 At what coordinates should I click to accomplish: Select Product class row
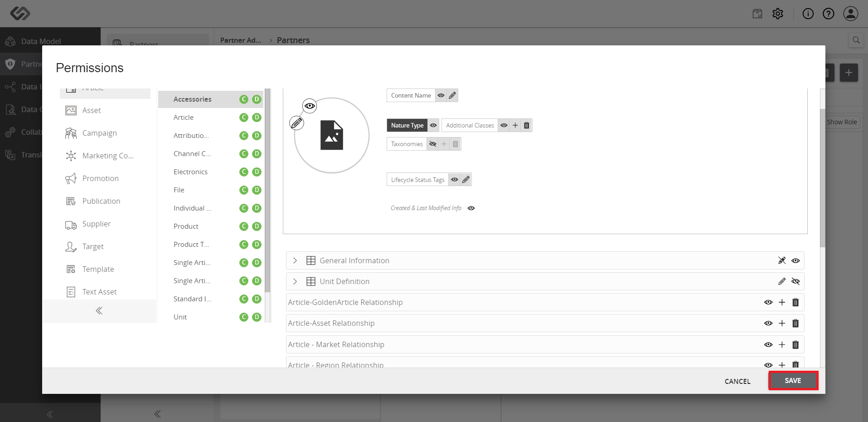211,226
